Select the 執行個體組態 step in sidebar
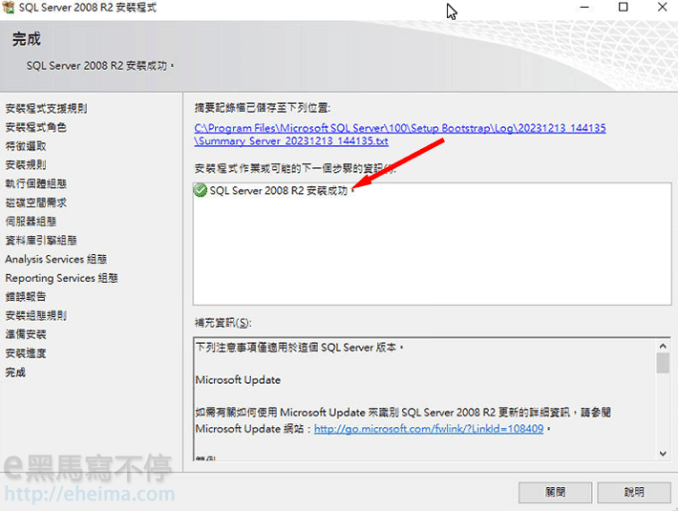Viewport: 678px width, 511px height. tap(36, 184)
